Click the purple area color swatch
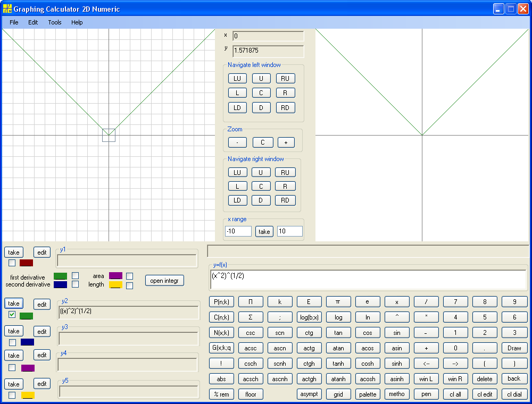Viewport: 532px width, 404px height. (115, 275)
